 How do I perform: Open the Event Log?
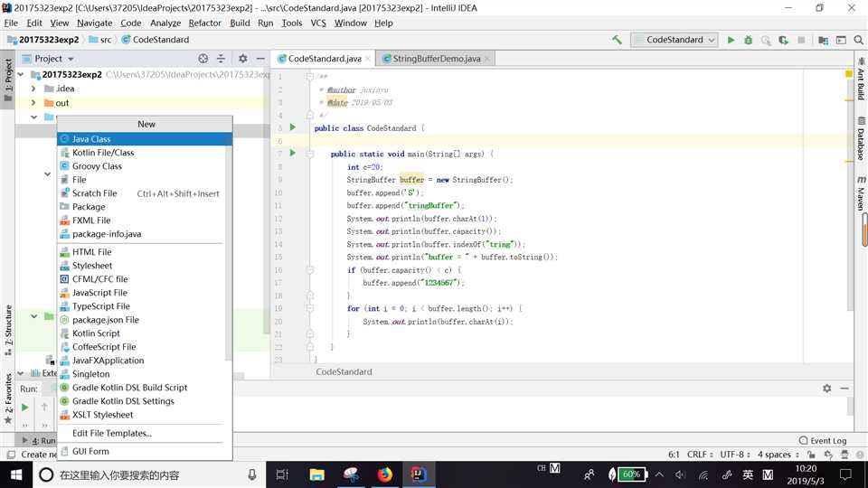tap(823, 440)
